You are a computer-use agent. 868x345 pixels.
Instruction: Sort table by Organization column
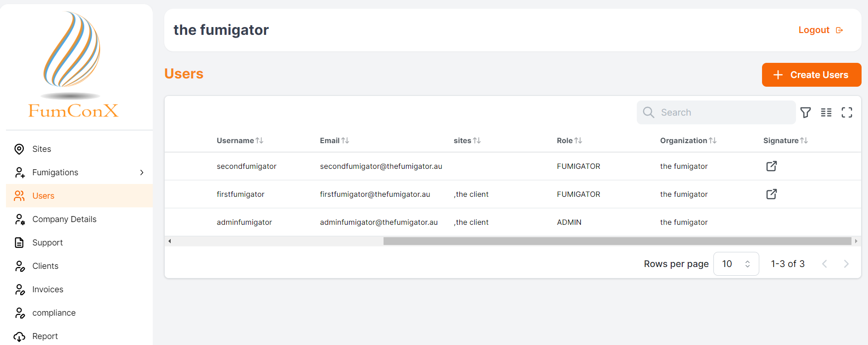click(x=712, y=141)
